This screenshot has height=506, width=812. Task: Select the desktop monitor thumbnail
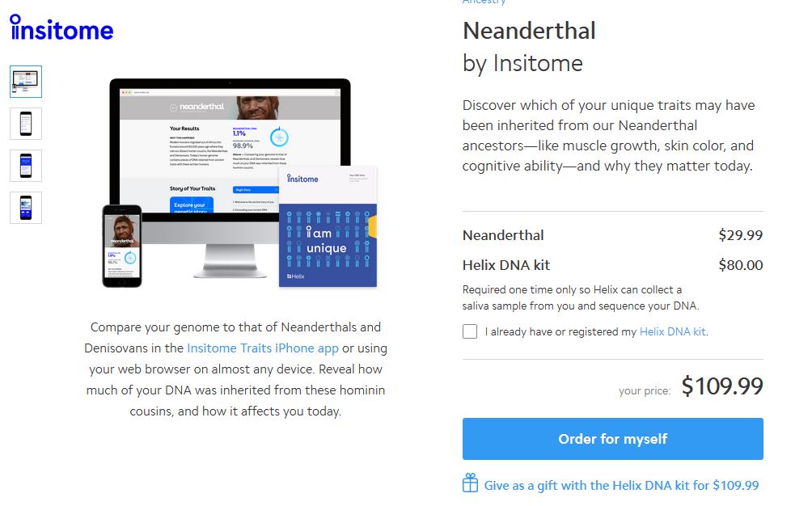coord(26,82)
